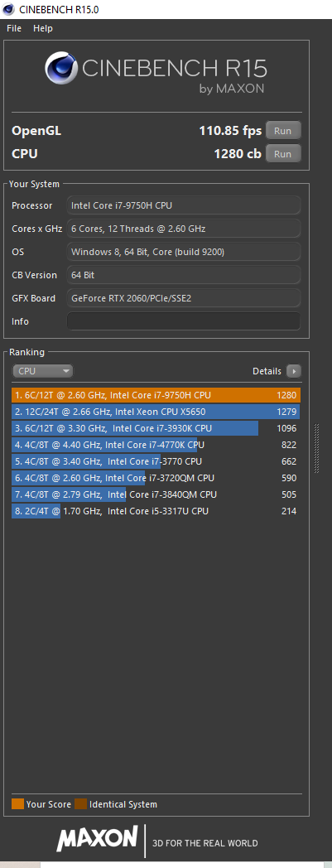Click the Cinebench title bar icon

click(x=8, y=9)
